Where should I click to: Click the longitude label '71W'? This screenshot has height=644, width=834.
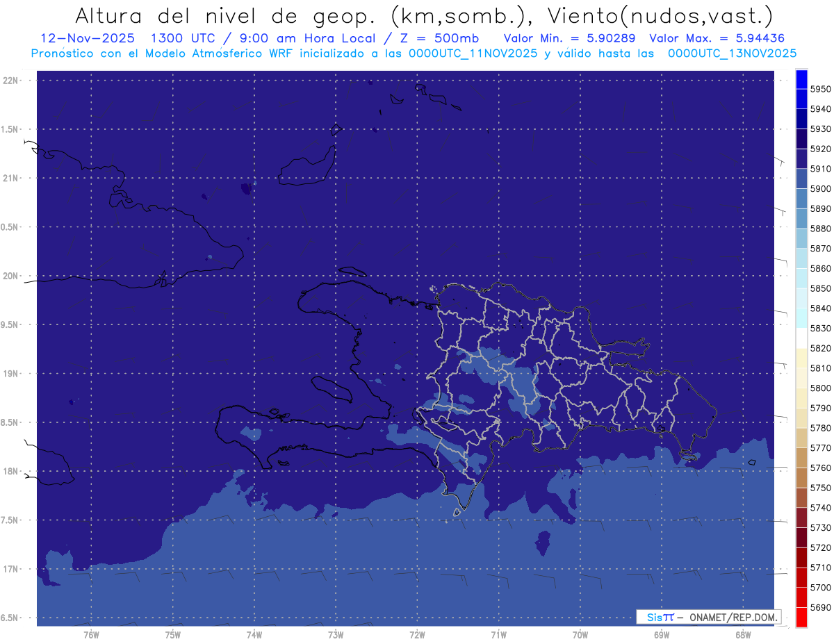tap(498, 635)
